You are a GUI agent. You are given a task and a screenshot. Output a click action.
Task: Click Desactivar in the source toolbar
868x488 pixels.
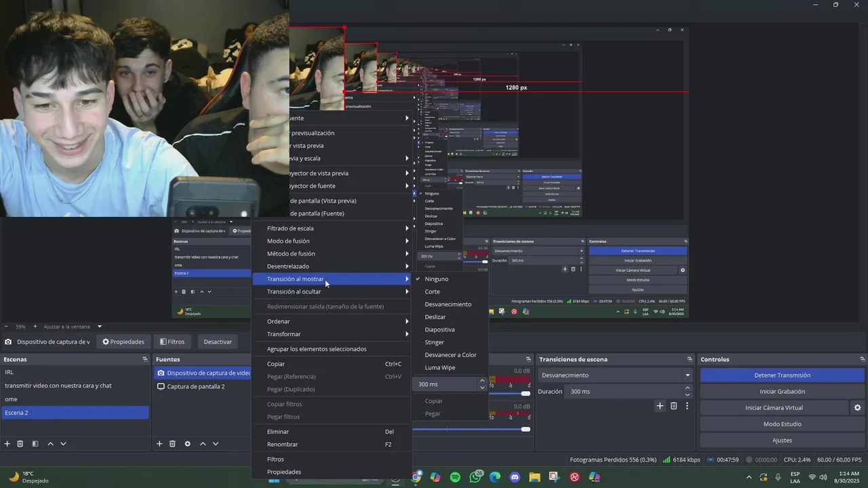pyautogui.click(x=218, y=342)
